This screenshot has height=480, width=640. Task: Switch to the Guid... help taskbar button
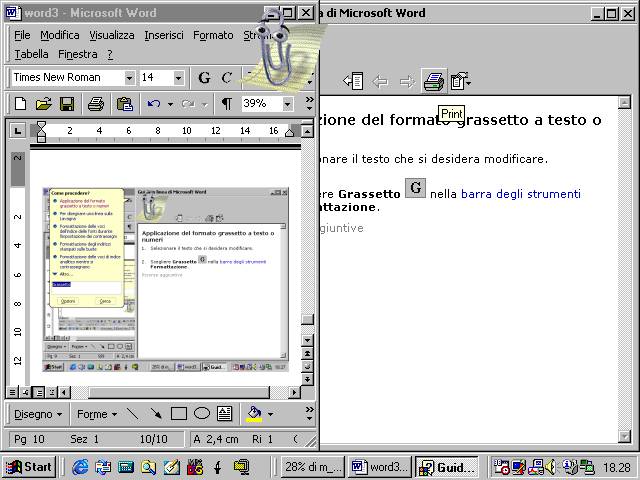(x=447, y=467)
